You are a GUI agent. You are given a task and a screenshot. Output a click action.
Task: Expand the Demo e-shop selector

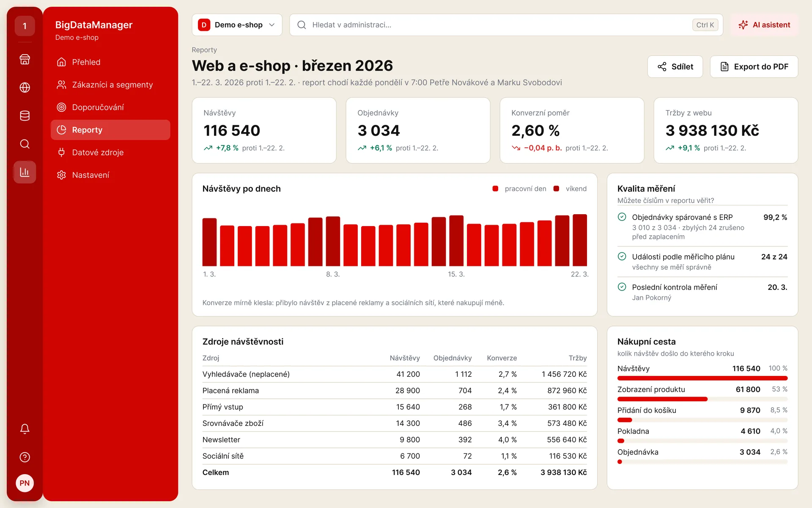point(237,25)
